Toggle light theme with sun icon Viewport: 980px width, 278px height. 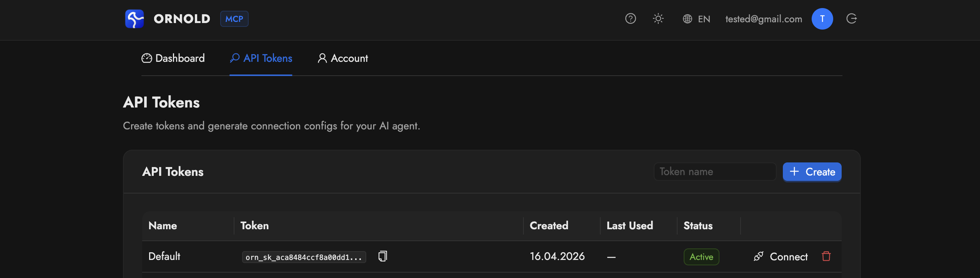(658, 18)
